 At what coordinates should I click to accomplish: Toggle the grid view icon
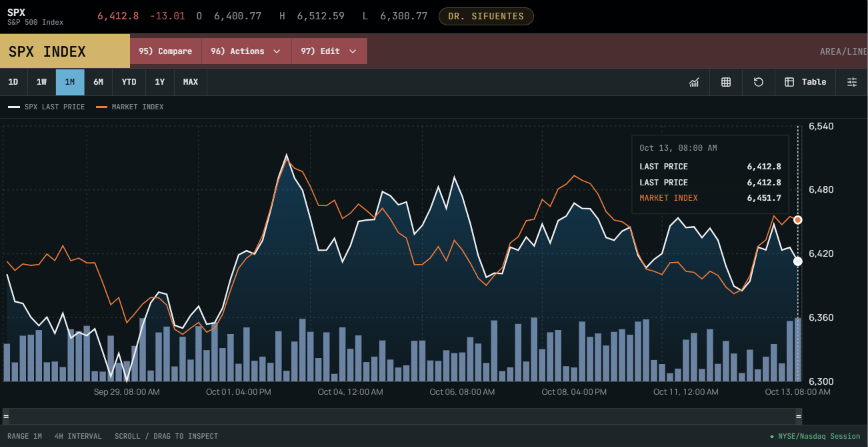tap(726, 82)
